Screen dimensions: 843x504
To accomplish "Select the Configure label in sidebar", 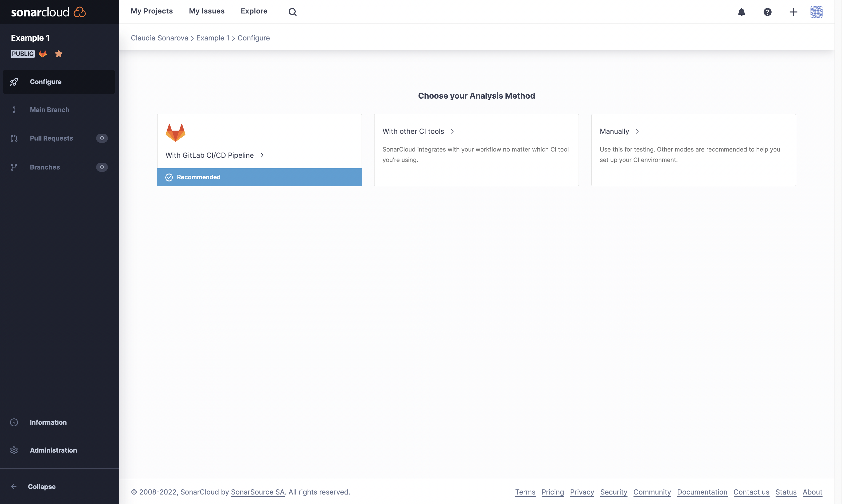I will (45, 82).
